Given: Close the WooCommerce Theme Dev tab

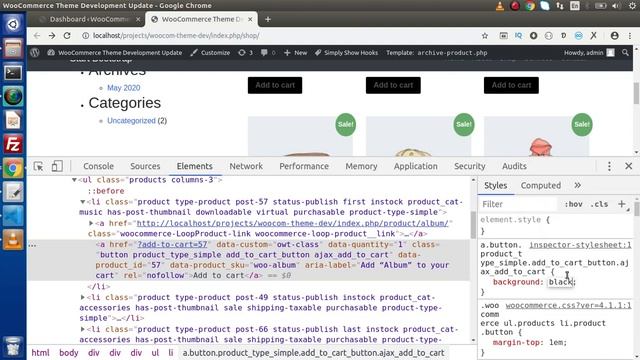Looking at the screenshot, I should tap(250, 19).
